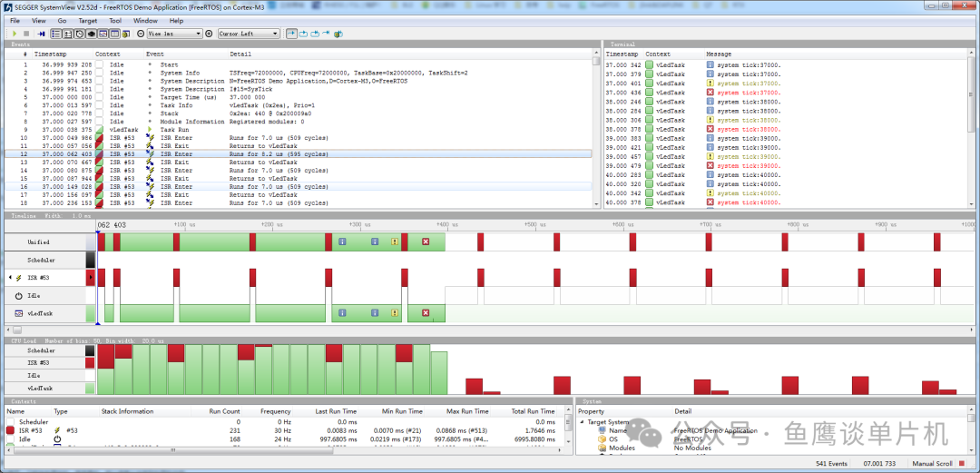Viewport: 980px width, 473px height.
Task: Click the zoom out minus circle icon
Action: 141,34
